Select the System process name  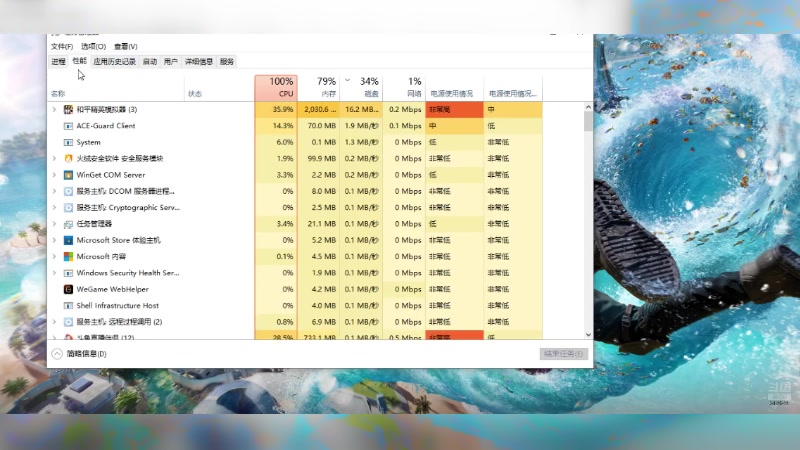(88, 142)
